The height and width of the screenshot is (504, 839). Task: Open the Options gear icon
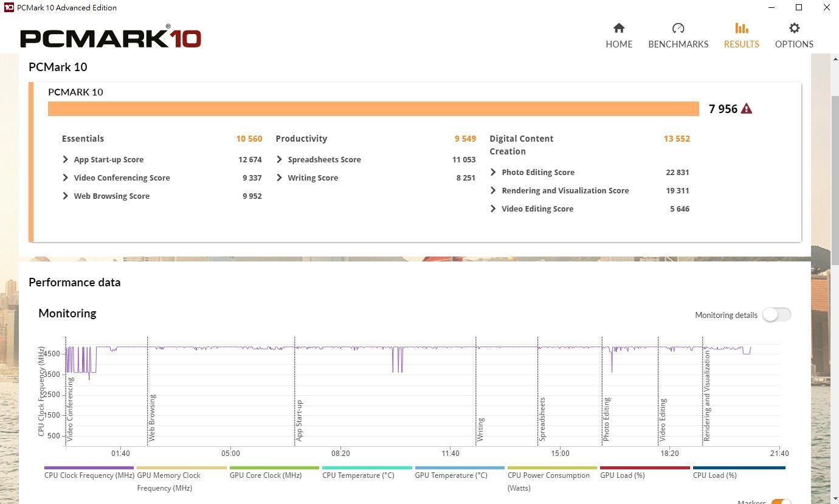coord(794,28)
